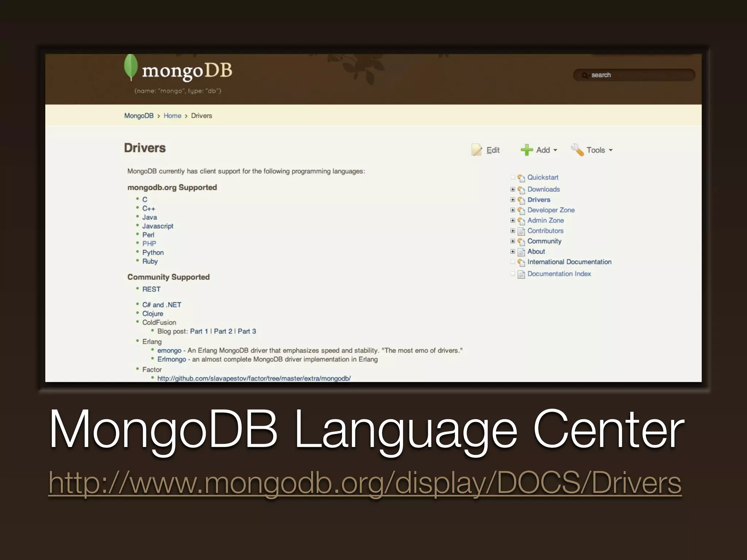Click the Quickstart page icon in sidebar
The width and height of the screenshot is (747, 560).
click(521, 178)
